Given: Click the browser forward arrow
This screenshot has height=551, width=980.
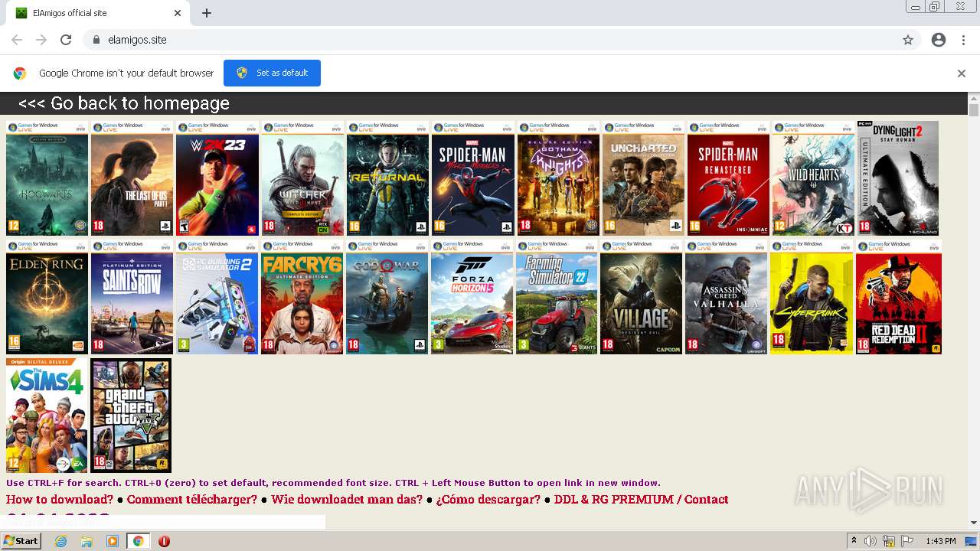Looking at the screenshot, I should pos(41,40).
